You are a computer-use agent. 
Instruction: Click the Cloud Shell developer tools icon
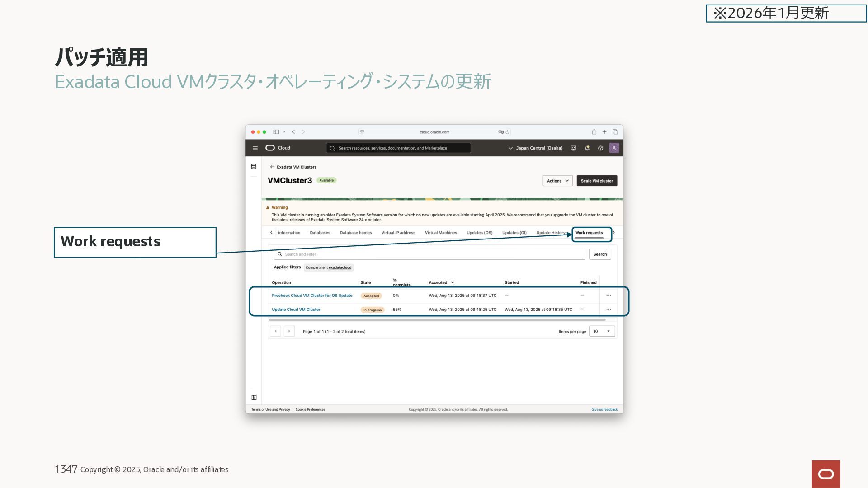point(573,148)
